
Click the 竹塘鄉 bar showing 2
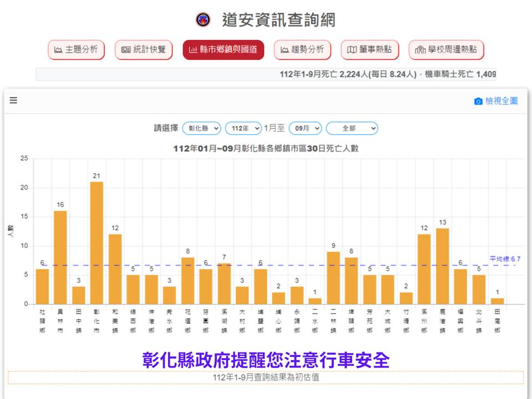pos(406,298)
